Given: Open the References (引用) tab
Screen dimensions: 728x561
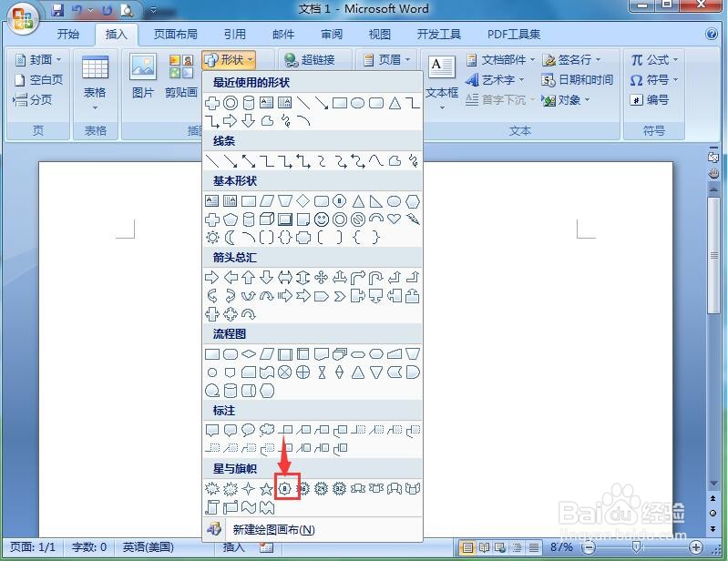Looking at the screenshot, I should click(234, 35).
